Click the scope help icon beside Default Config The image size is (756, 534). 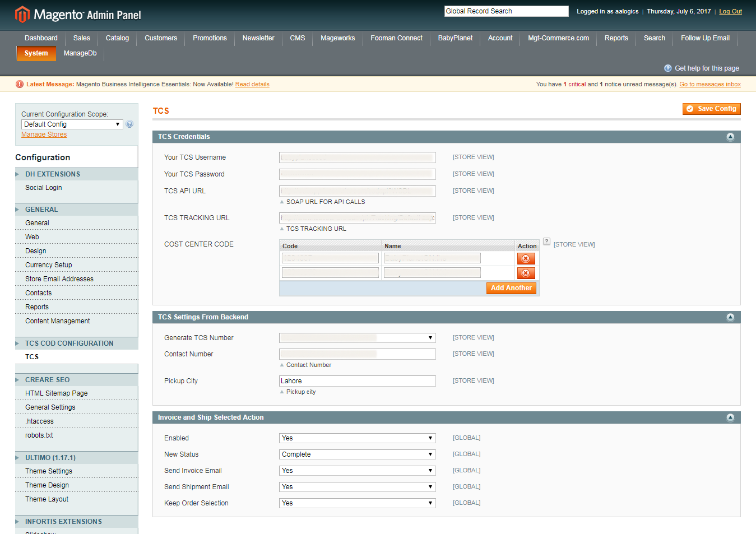pyautogui.click(x=129, y=124)
